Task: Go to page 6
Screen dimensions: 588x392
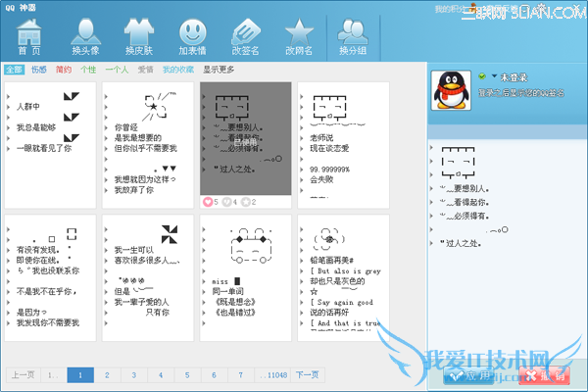Action: pyautogui.click(x=214, y=374)
